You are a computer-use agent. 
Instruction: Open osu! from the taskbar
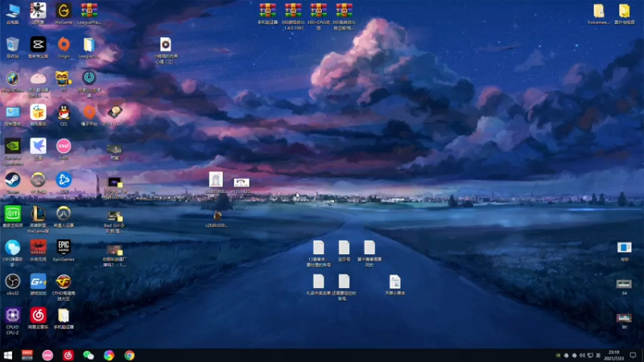coord(47,355)
